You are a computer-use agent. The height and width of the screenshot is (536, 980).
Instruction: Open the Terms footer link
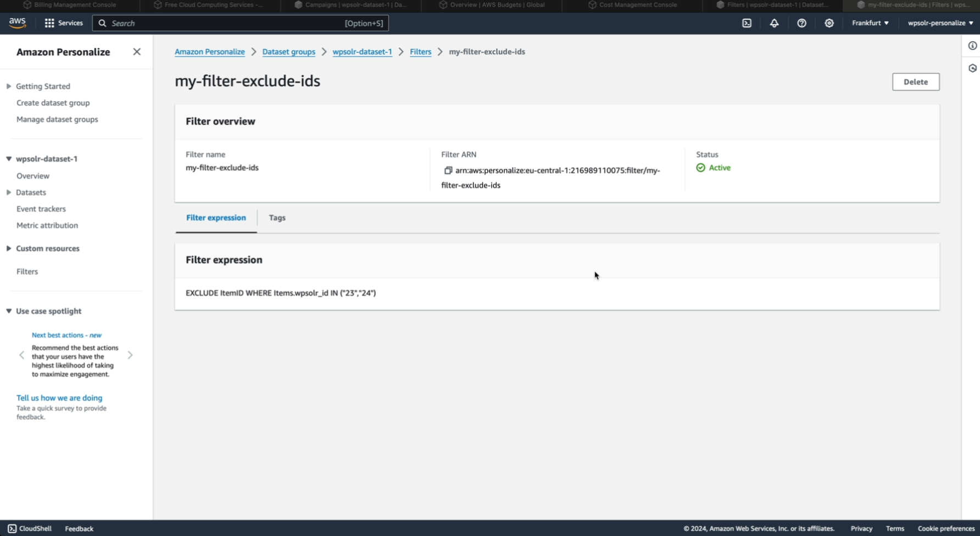[895, 529]
